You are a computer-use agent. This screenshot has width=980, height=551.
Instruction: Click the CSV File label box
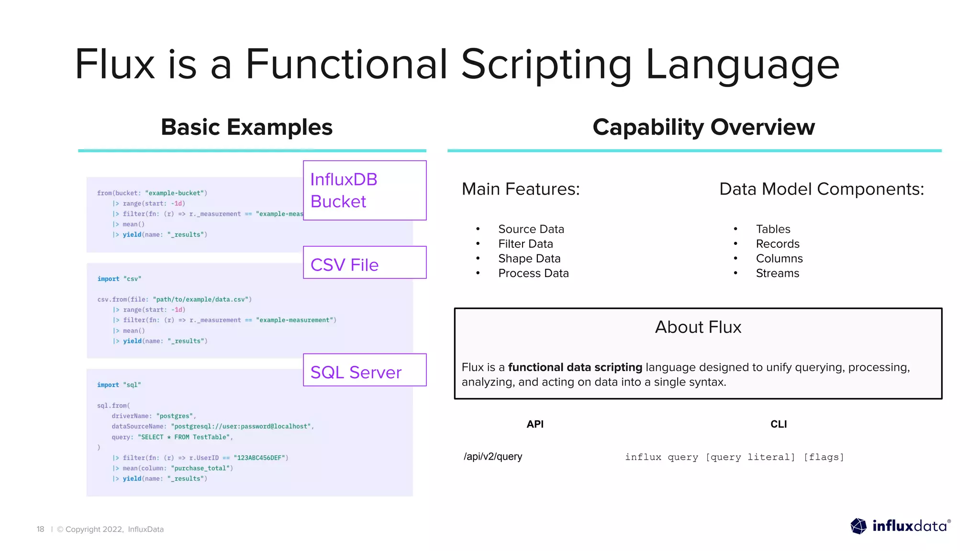pos(365,263)
